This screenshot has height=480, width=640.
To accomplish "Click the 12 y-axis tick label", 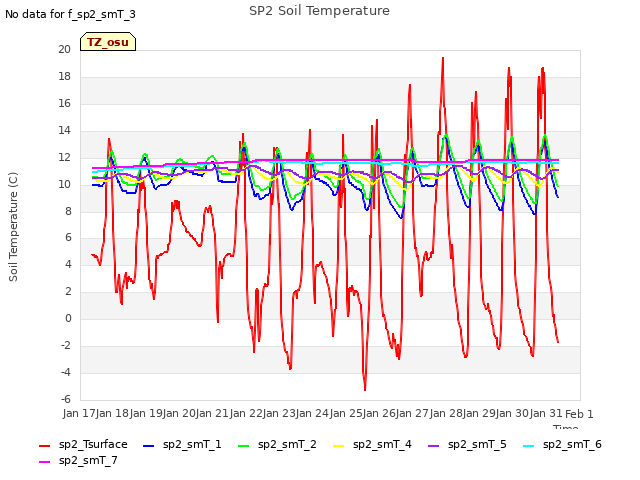I will coord(64,157).
